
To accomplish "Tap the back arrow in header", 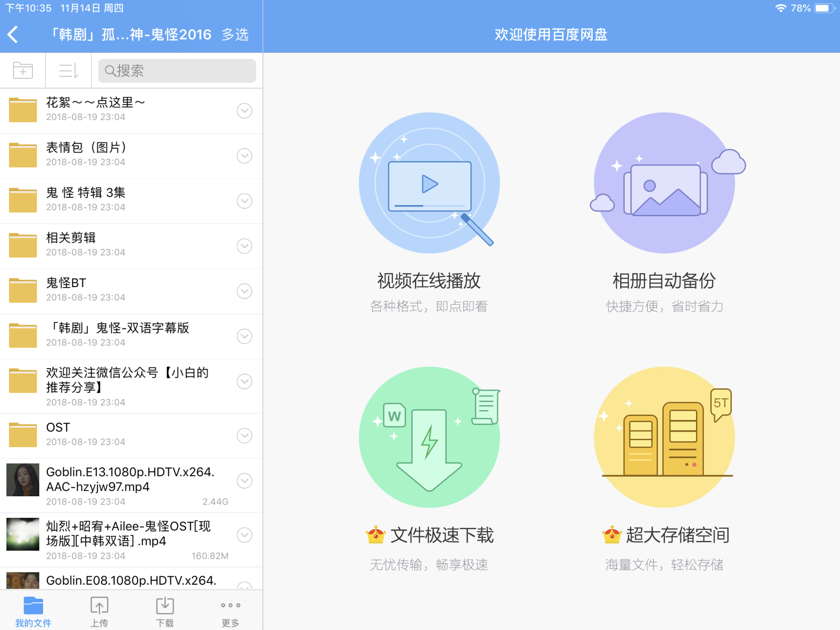I will 13,34.
